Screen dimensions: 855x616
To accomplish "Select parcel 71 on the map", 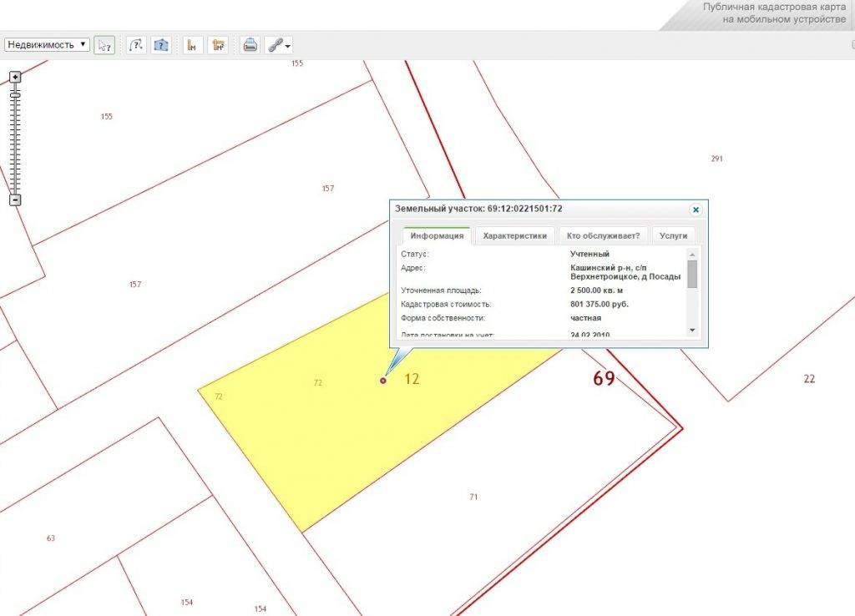I will (x=473, y=497).
